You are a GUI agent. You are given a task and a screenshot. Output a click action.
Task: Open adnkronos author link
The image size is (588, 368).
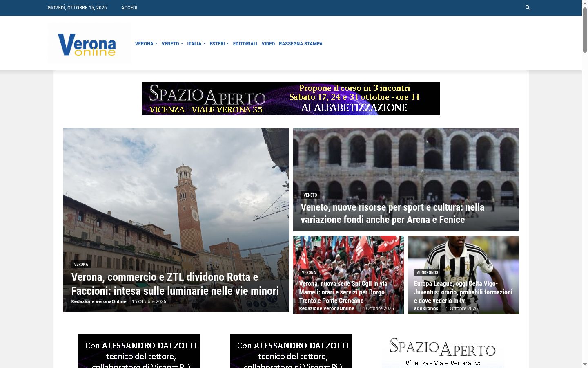coord(426,308)
